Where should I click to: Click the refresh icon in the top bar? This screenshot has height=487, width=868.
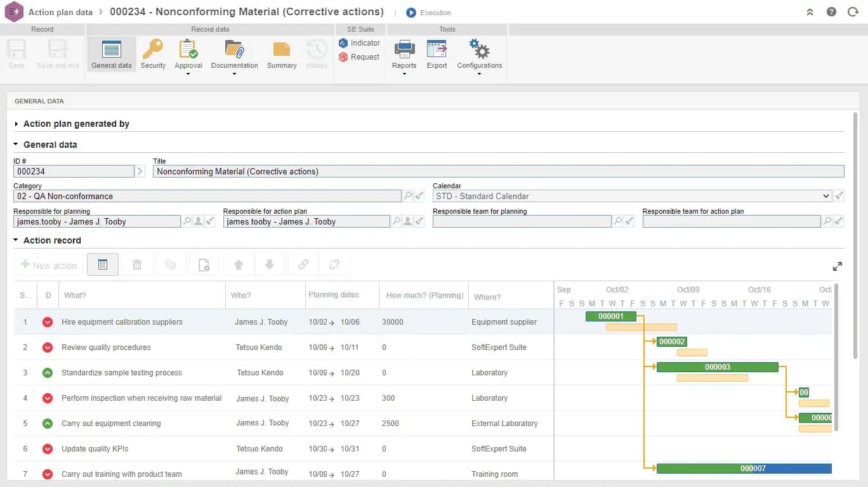click(853, 12)
